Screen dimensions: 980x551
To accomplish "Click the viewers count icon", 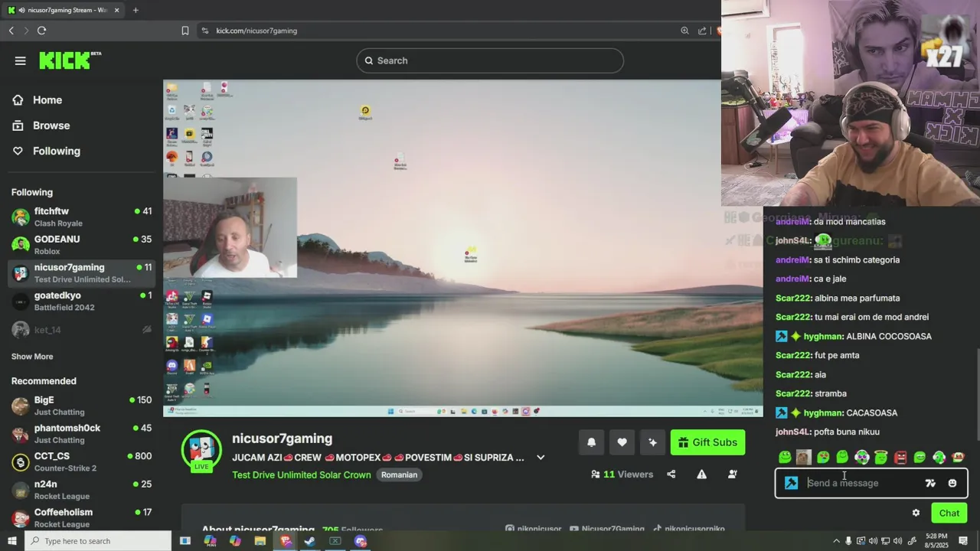I will click(596, 474).
